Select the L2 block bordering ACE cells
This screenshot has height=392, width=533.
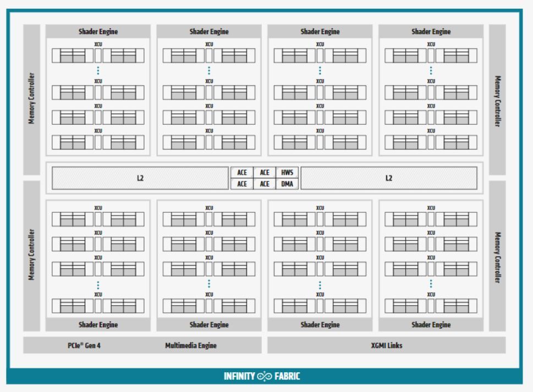[140, 178]
